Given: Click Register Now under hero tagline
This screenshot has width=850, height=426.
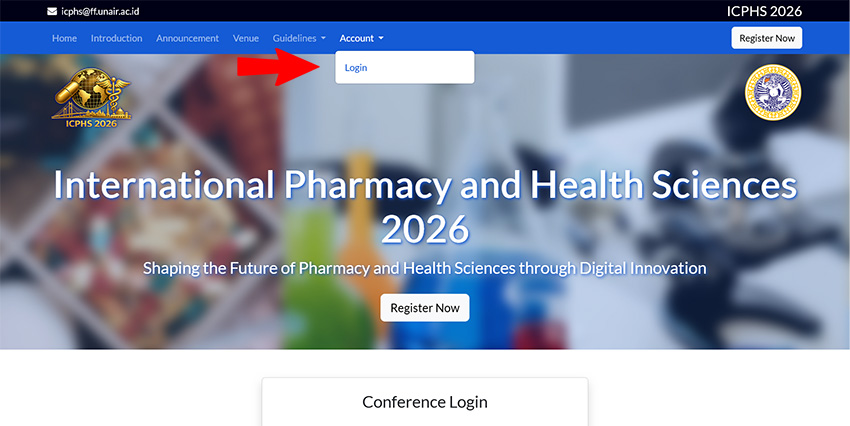Looking at the screenshot, I should click(425, 308).
